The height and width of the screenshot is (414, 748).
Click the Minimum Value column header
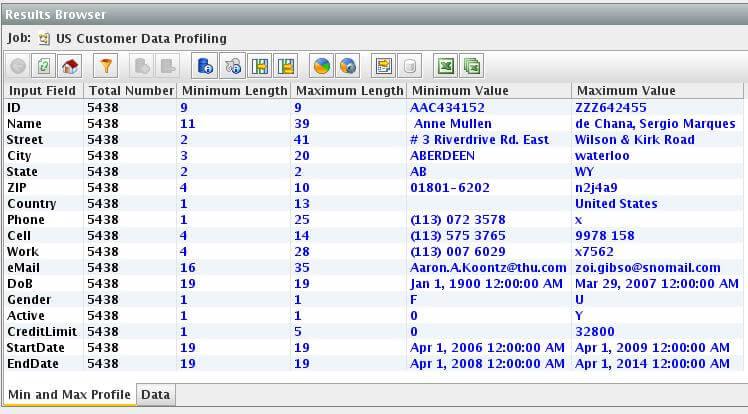(x=459, y=91)
